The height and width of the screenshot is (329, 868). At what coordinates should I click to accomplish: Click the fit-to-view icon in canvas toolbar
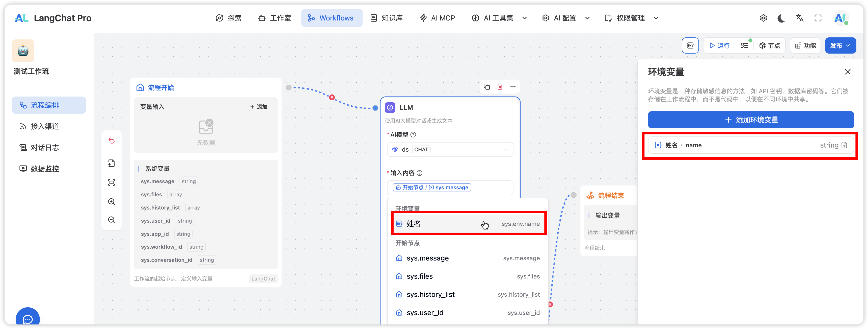(112, 182)
